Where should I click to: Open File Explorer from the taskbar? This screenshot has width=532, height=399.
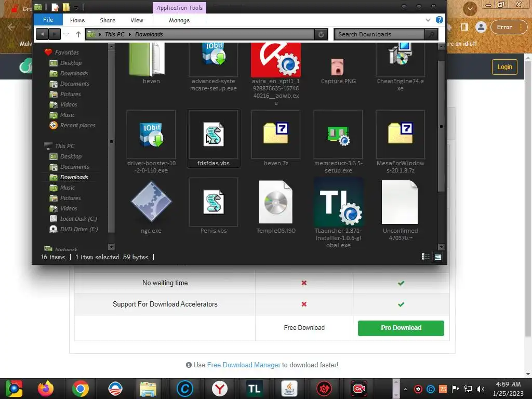148,389
